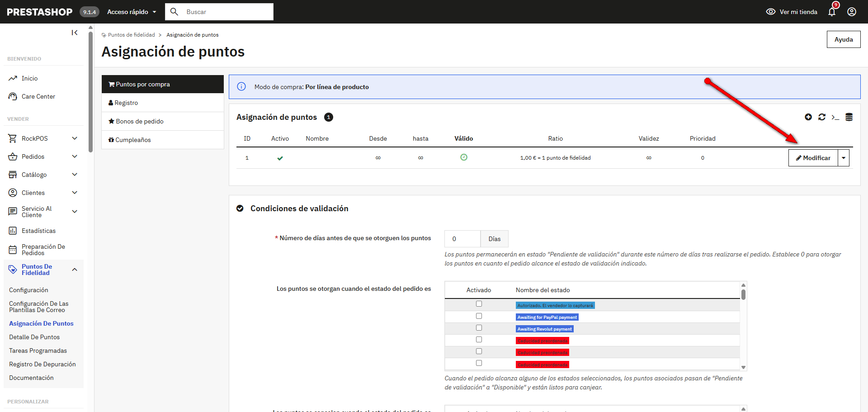
Task: Expand the Catálogo submenu
Action: (x=75, y=175)
